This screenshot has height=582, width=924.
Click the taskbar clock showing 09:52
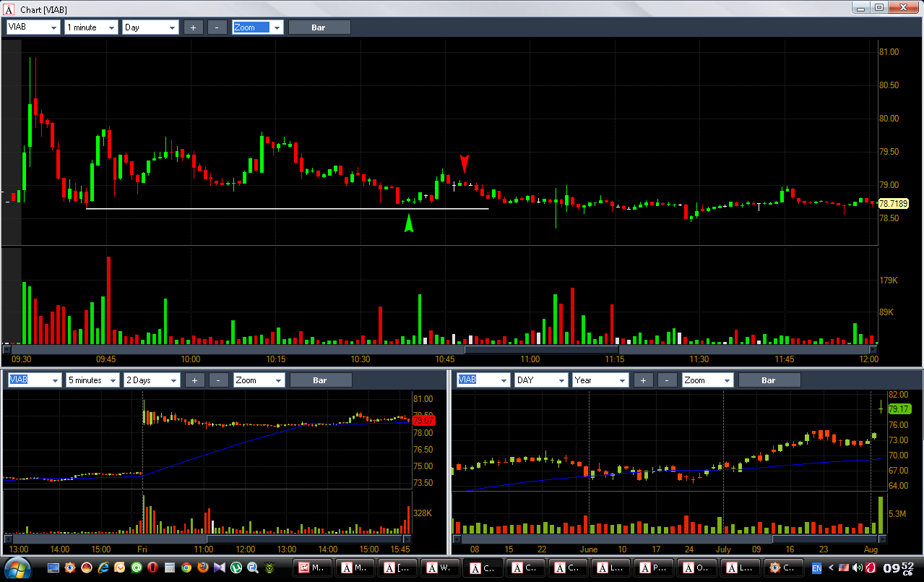[x=898, y=568]
